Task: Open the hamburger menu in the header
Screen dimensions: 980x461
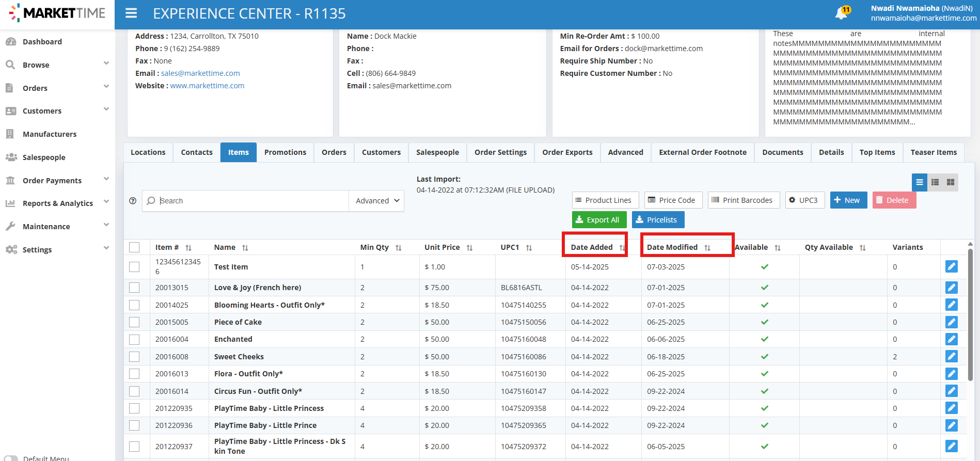Action: pyautogui.click(x=131, y=13)
